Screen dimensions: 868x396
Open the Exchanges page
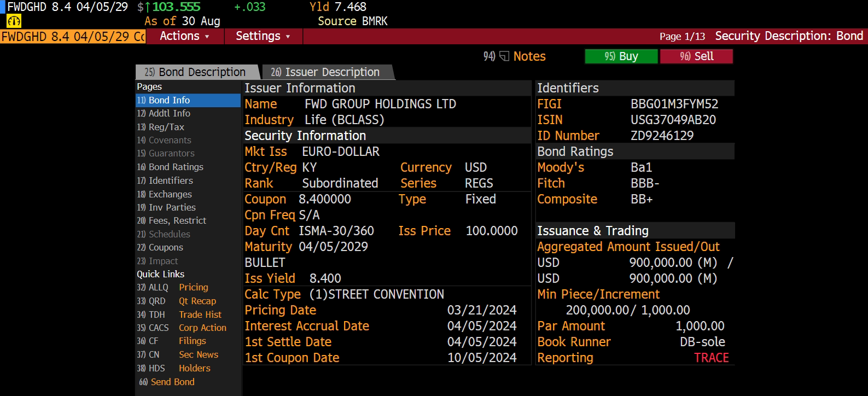coord(188,194)
